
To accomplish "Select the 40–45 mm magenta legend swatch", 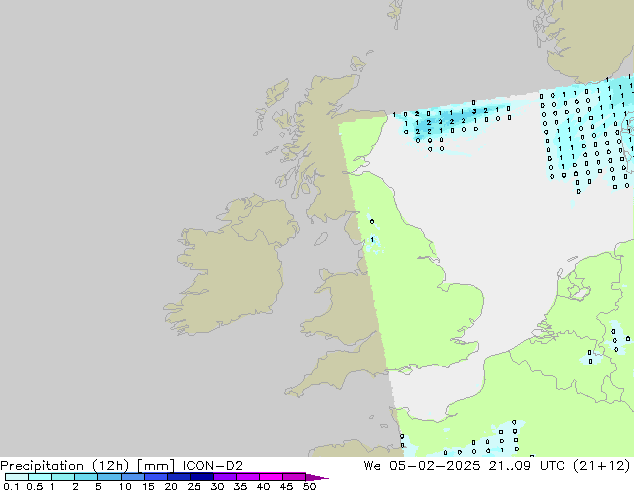I will pyautogui.click(x=271, y=477).
